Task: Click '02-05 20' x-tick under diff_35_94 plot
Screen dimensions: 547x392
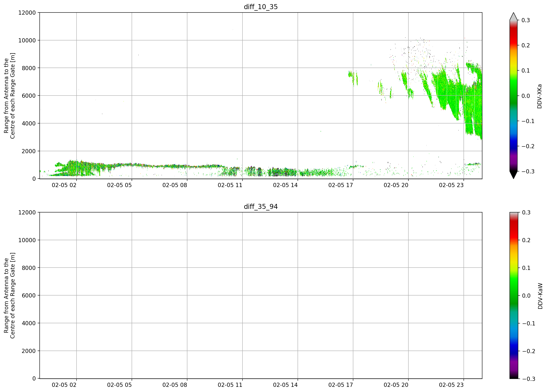Action: pyautogui.click(x=396, y=385)
